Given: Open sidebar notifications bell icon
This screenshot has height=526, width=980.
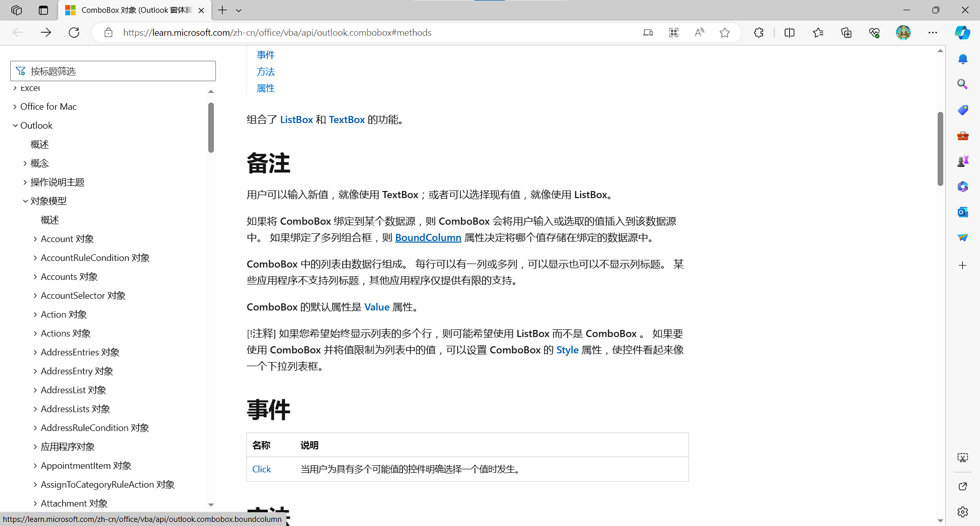Looking at the screenshot, I should (x=963, y=59).
